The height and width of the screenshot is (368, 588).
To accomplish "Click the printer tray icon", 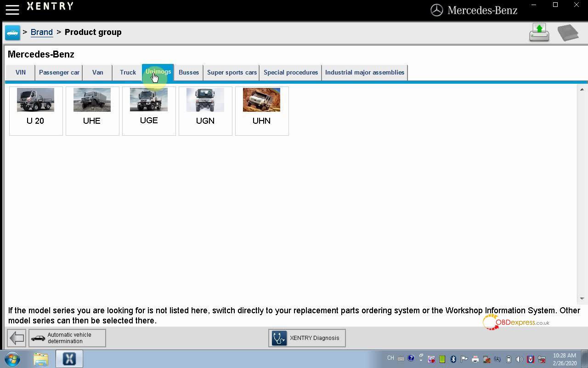I will click(475, 359).
